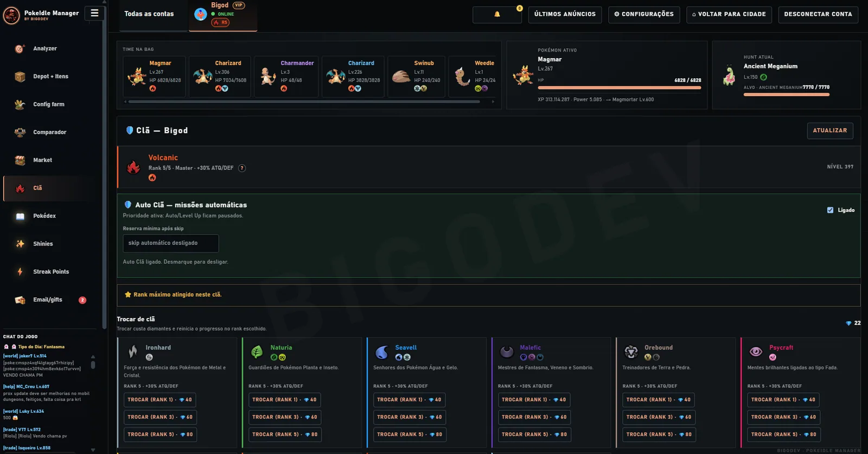This screenshot has width=868, height=454.
Task: Click the Email/gifts envelope icon
Action: click(20, 300)
